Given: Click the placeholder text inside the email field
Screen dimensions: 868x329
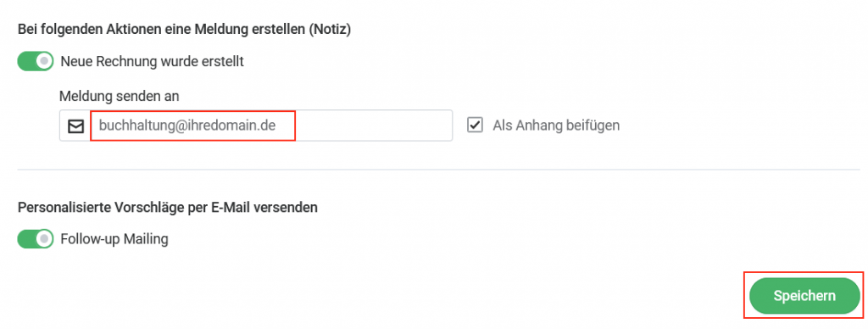Looking at the screenshot, I should click(187, 125).
